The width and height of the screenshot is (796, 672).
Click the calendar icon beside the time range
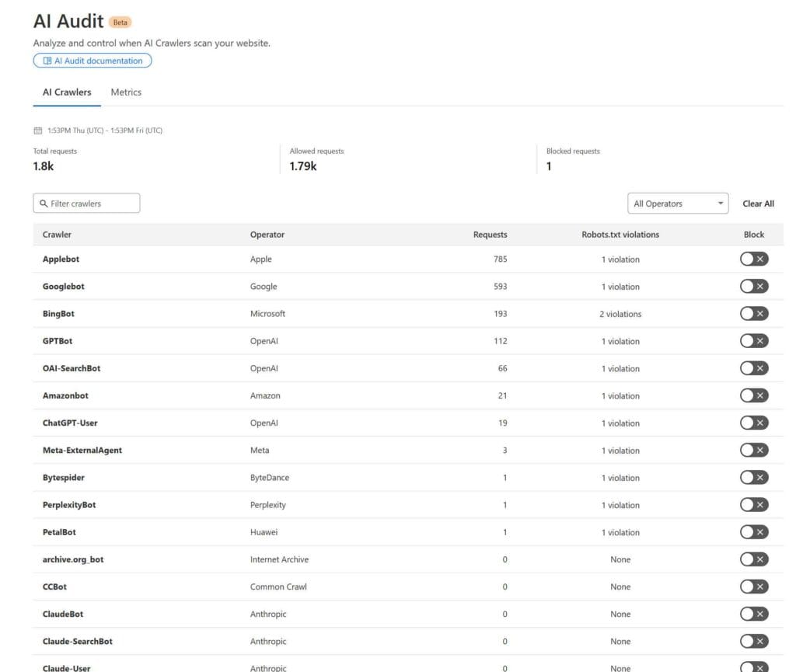coord(37,131)
